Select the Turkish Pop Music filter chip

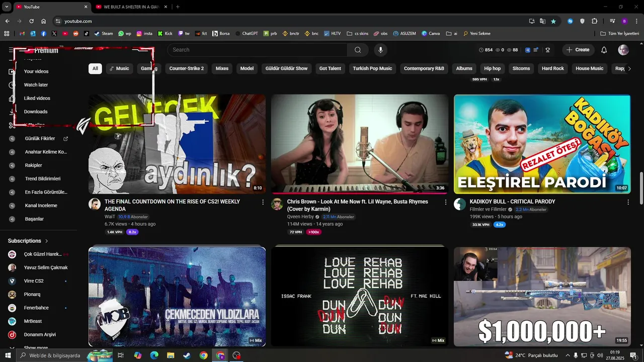[x=372, y=68]
